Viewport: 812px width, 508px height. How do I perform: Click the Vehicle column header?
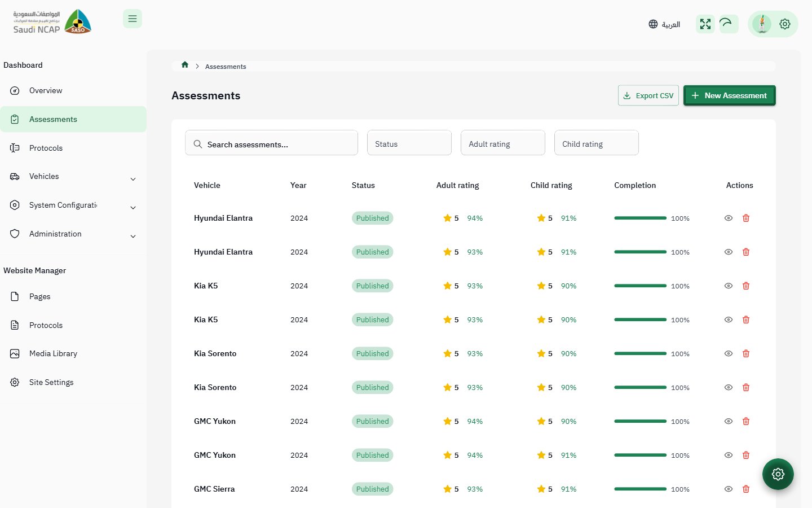click(207, 185)
